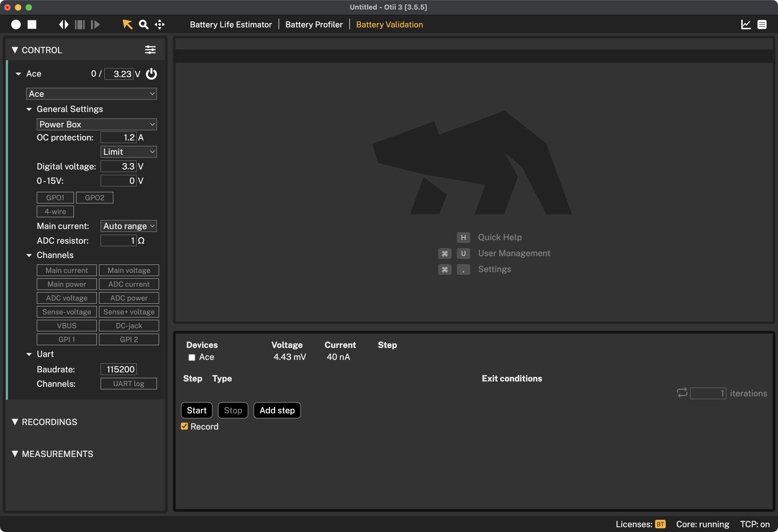Click the Add step button
The image size is (778, 532).
pos(277,410)
